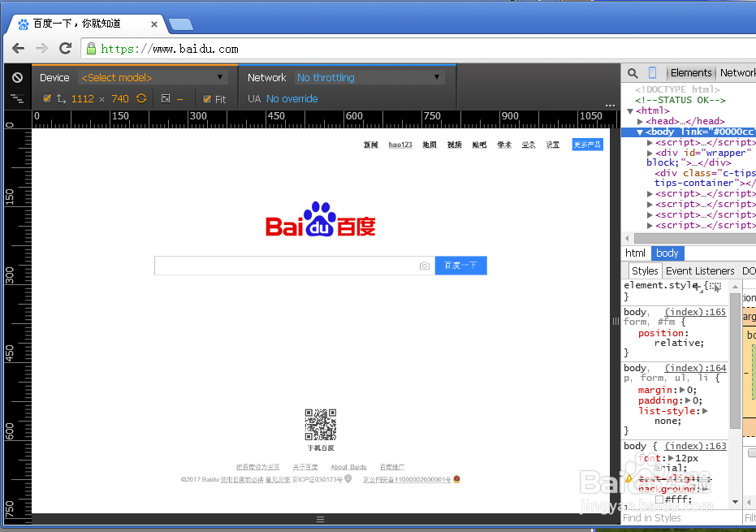Open the Network throttling dropdown
Image resolution: width=756 pixels, height=532 pixels.
[369, 78]
